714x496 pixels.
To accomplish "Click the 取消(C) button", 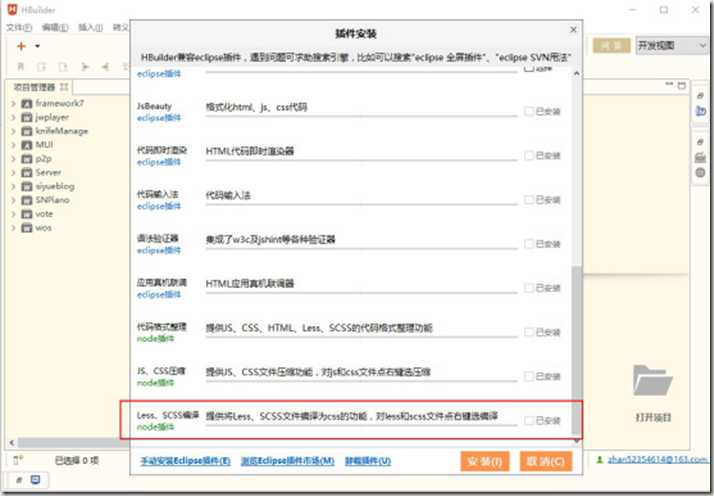I will [x=546, y=461].
